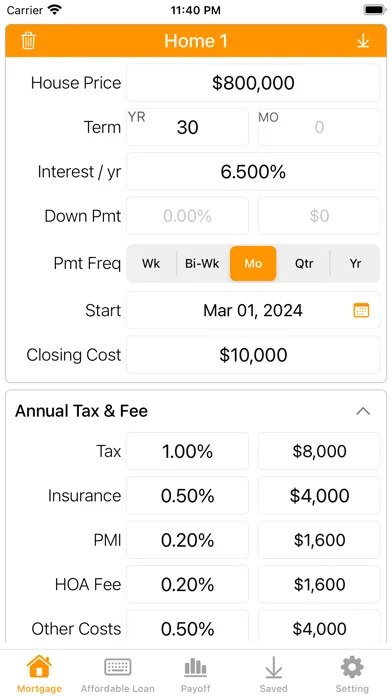
Task: Open the Saved download icon tab
Action: coord(273,674)
